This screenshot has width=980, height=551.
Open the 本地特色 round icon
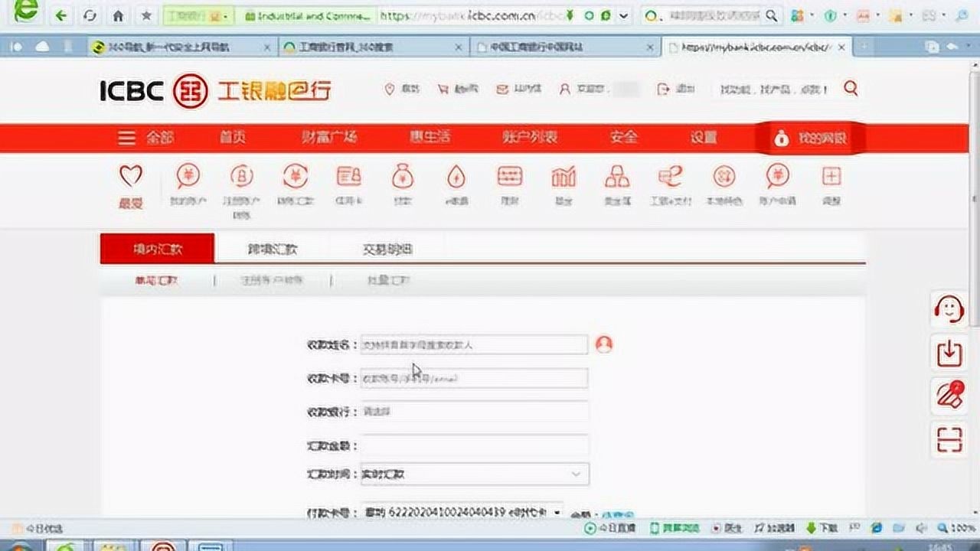click(724, 177)
